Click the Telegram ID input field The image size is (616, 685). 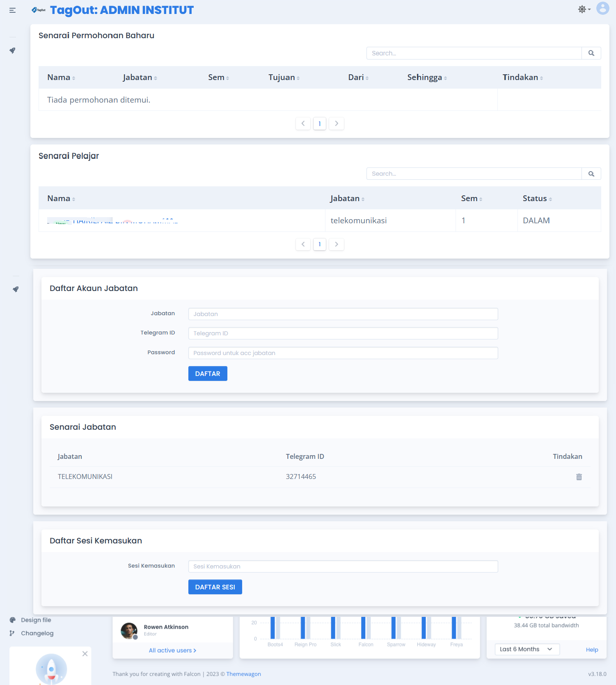coord(343,333)
